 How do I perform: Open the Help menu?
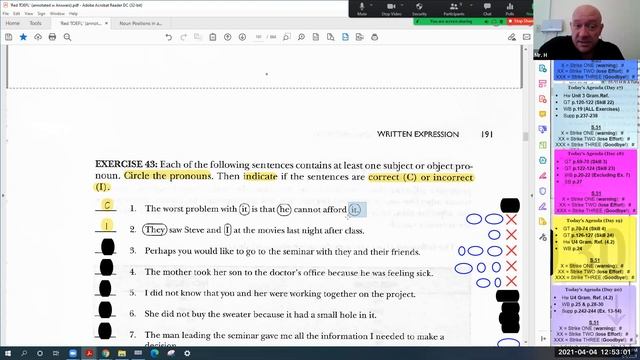[73, 13]
